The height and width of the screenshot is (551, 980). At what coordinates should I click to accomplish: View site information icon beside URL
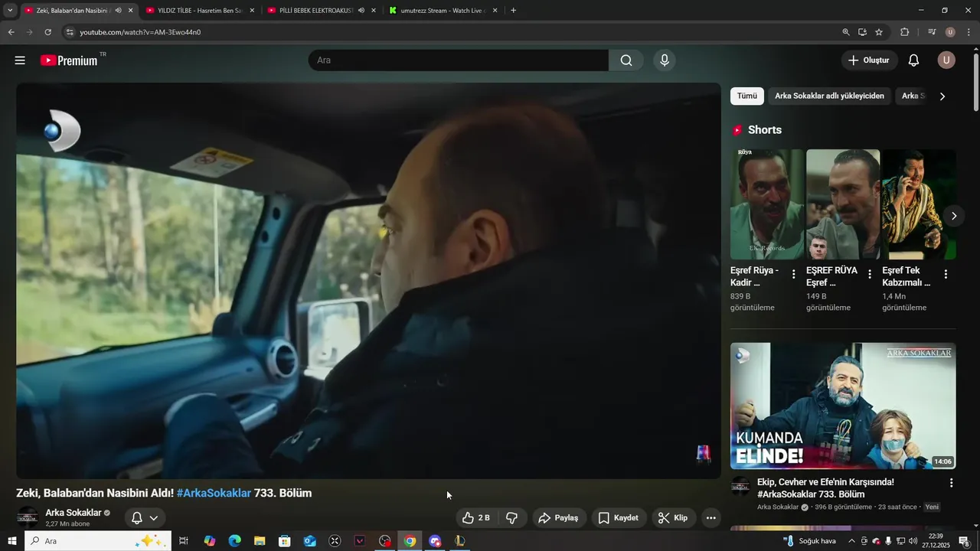pos(70,32)
